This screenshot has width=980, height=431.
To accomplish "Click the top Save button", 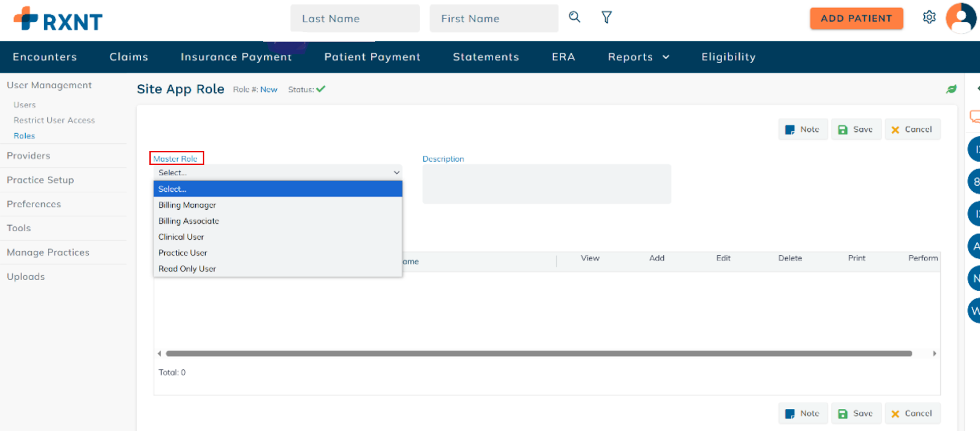I will pyautogui.click(x=856, y=129).
